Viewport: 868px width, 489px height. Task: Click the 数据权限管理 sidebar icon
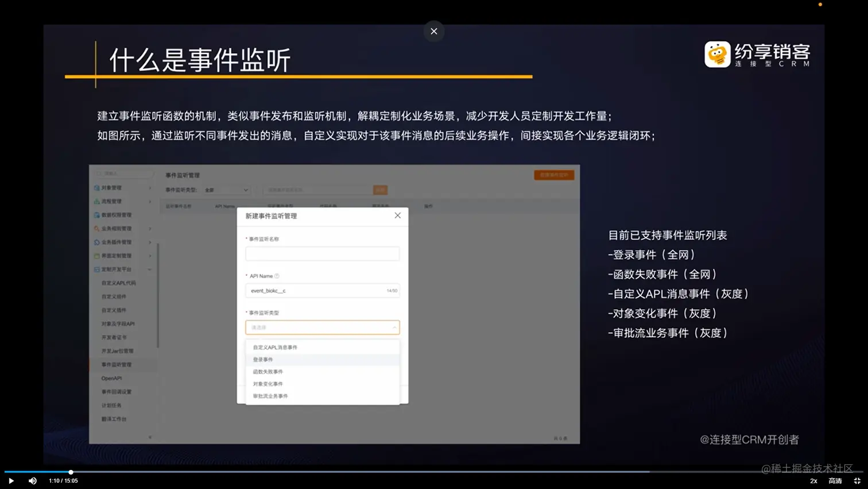coord(96,215)
